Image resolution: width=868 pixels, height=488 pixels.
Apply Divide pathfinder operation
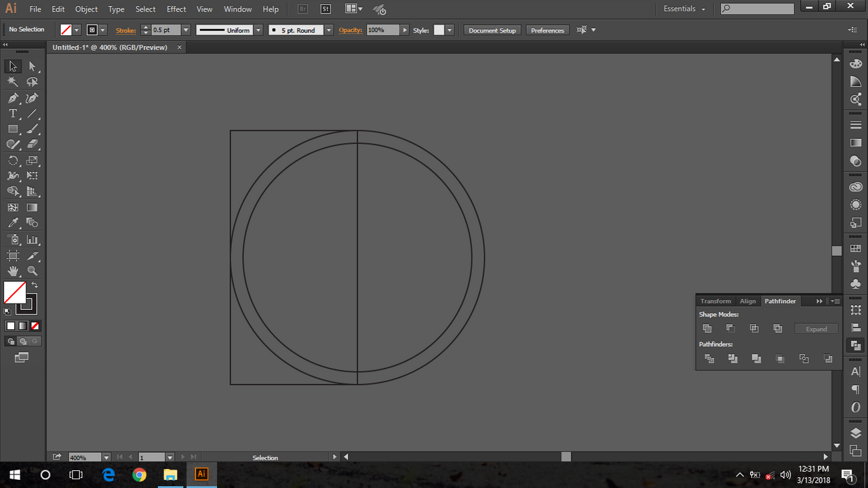(709, 359)
